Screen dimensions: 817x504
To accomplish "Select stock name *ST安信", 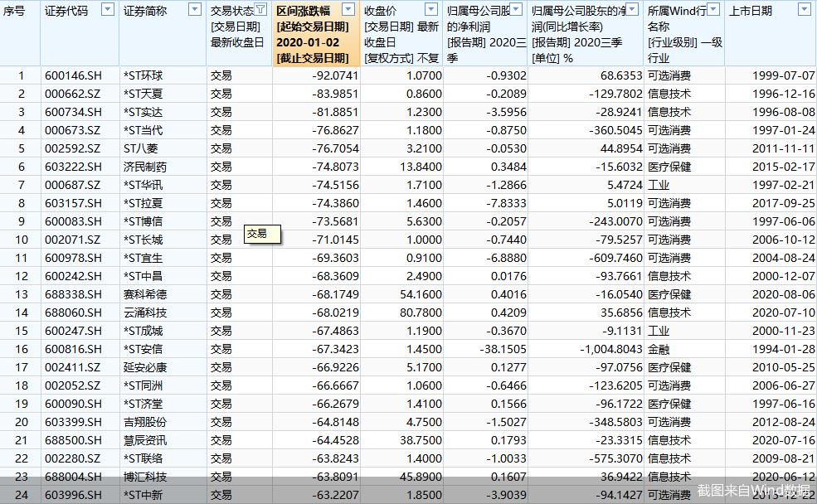I will 143,349.
